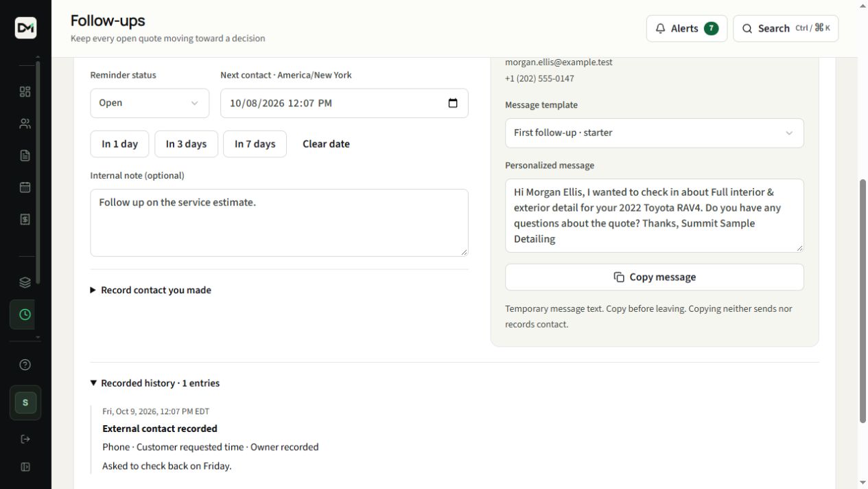Click the note Asked to check back on Friday
Image resolution: width=868 pixels, height=489 pixels.
click(167, 466)
